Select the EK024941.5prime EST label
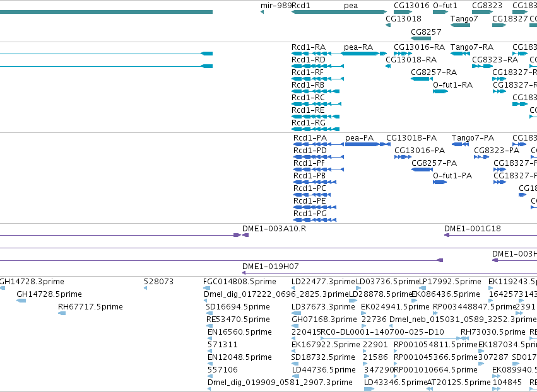 click(x=395, y=307)
